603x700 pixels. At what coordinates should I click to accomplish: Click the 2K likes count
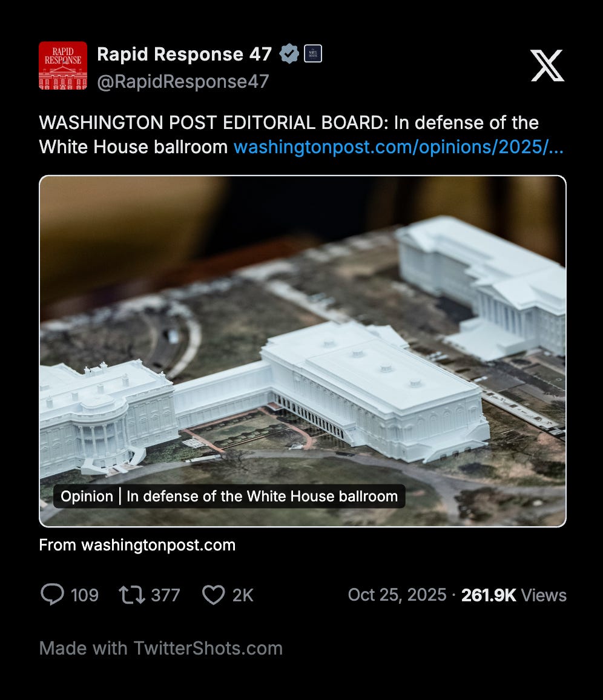pyautogui.click(x=243, y=595)
